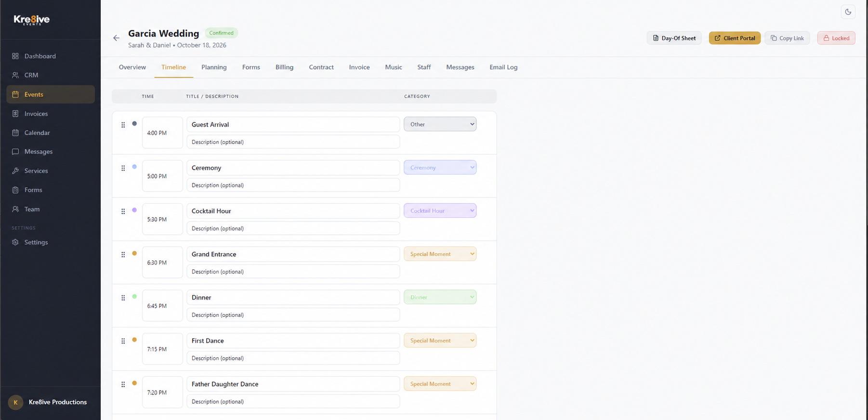This screenshot has height=420, width=868.
Task: Click the drag handle for Cocktail Hour
Action: coord(123,211)
